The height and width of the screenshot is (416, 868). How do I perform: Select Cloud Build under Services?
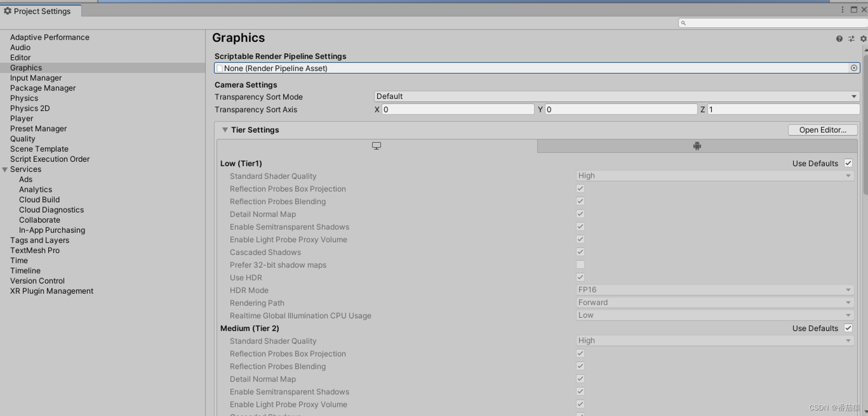(x=39, y=199)
